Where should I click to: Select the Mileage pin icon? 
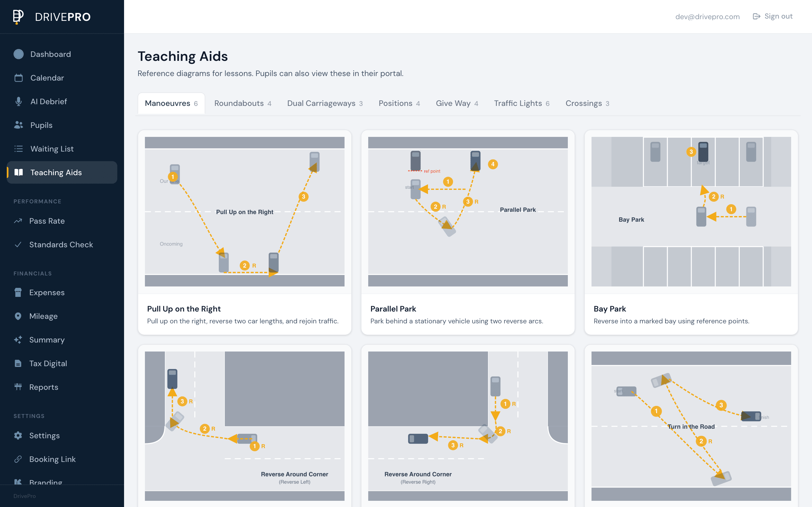18,316
